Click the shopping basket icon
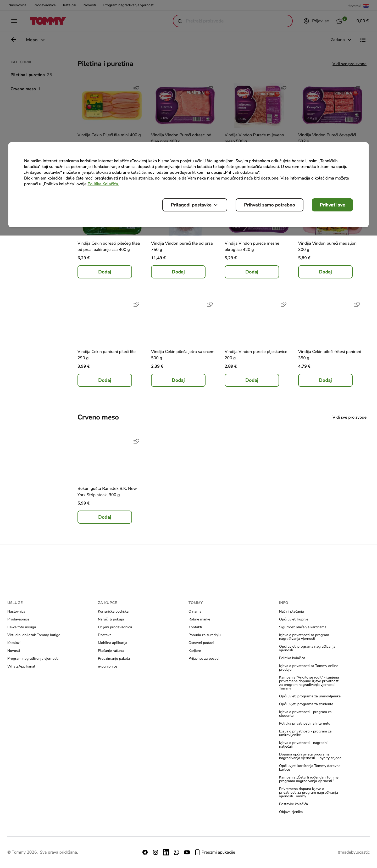Viewport: 377px width, 868px height. coord(339,21)
